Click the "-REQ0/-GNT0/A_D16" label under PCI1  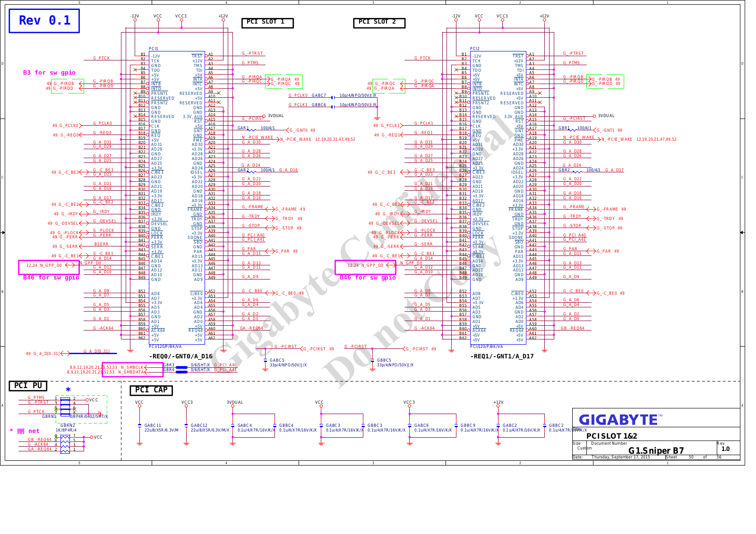coord(180,356)
